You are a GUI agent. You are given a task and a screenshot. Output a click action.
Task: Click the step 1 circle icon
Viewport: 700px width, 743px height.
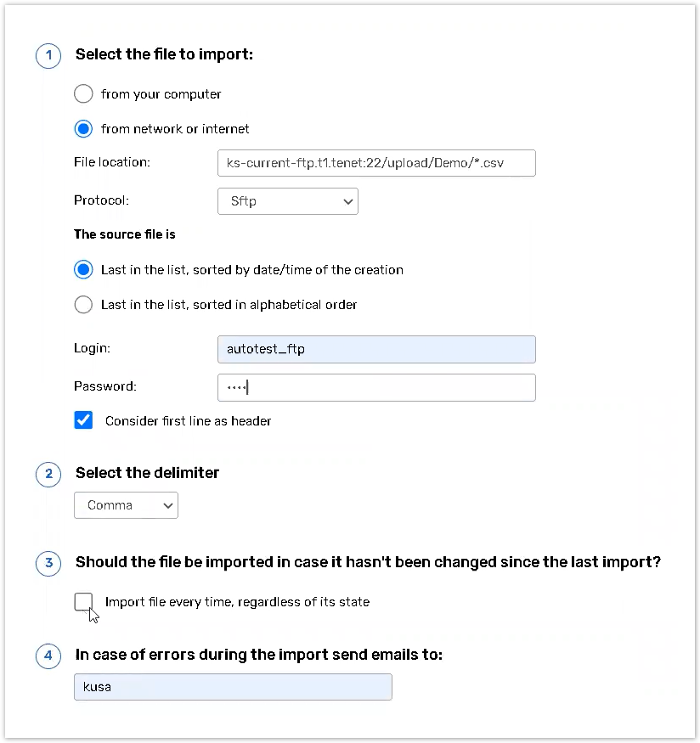click(48, 56)
